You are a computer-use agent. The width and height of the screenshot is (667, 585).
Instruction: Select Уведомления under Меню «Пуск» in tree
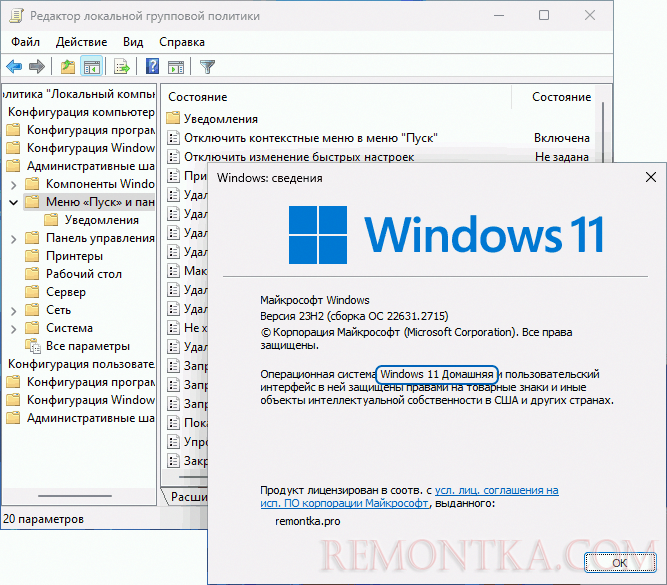pyautogui.click(x=102, y=220)
